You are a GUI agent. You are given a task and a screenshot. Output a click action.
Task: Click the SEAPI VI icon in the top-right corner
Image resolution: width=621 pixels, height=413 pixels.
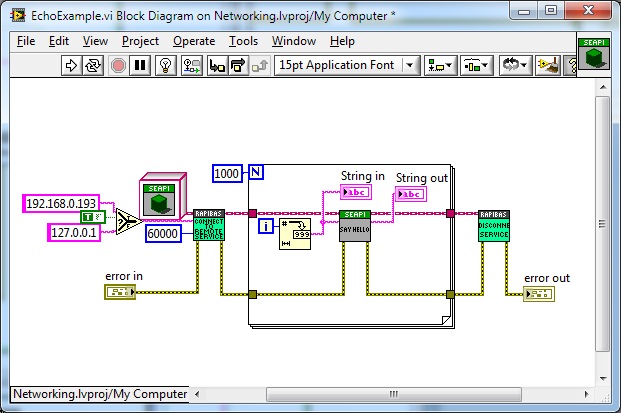click(593, 53)
